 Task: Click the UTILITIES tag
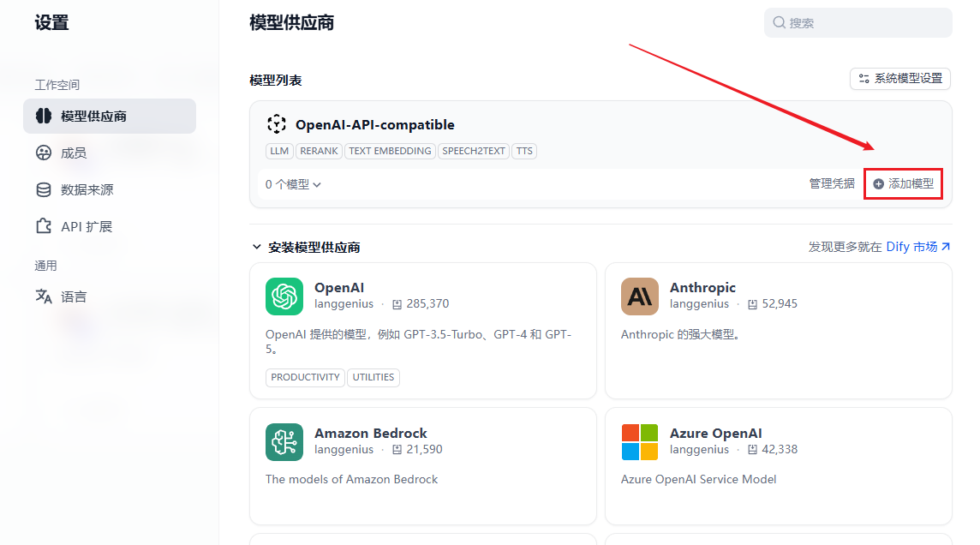(373, 378)
